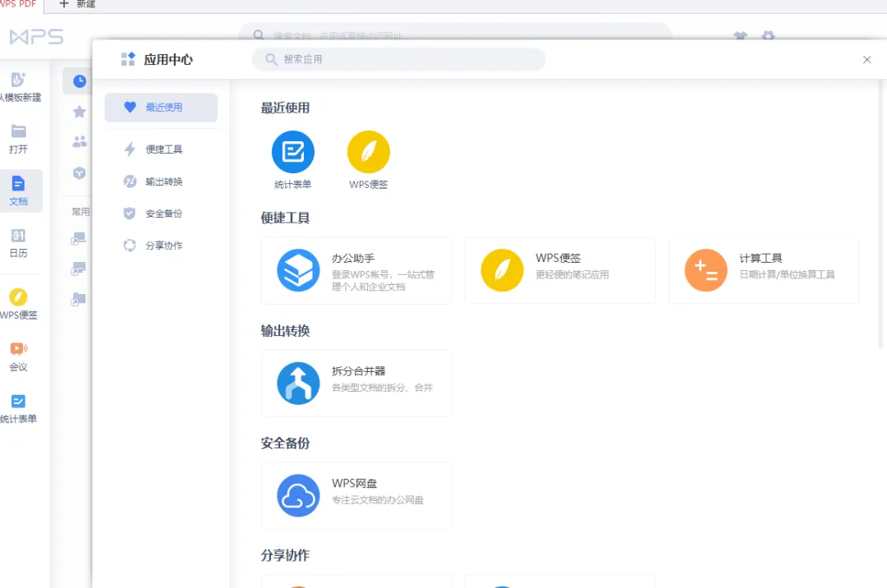
Task: Launch the 办公助手 app card
Action: (356, 270)
